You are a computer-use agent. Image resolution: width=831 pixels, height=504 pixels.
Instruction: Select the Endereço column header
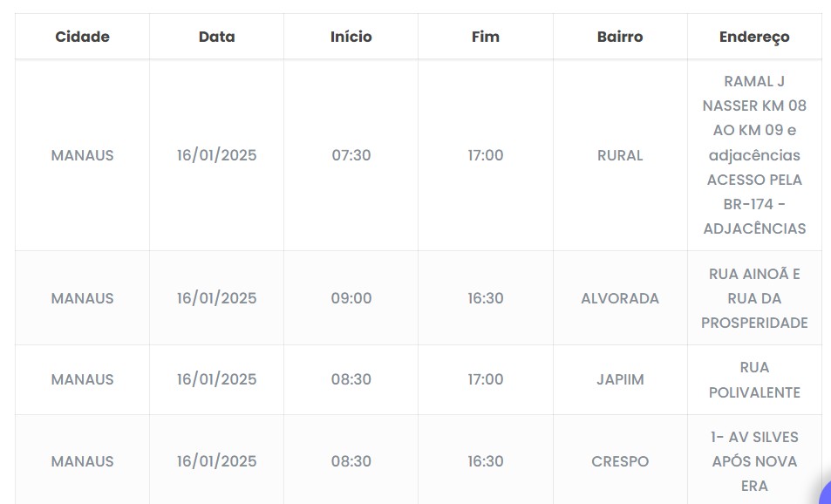click(x=754, y=37)
